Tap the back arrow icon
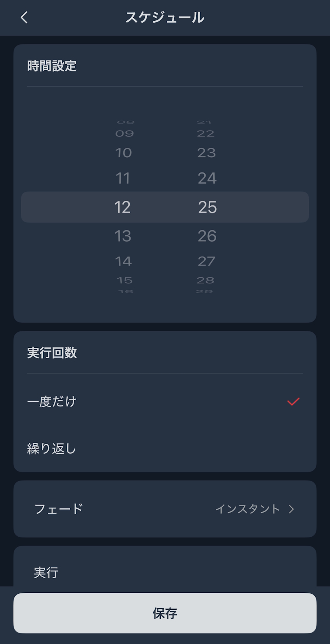This screenshot has height=644, width=330. tap(24, 18)
